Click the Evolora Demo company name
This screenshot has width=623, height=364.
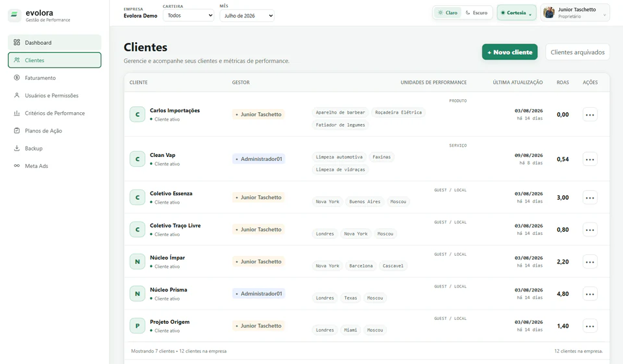(x=140, y=16)
